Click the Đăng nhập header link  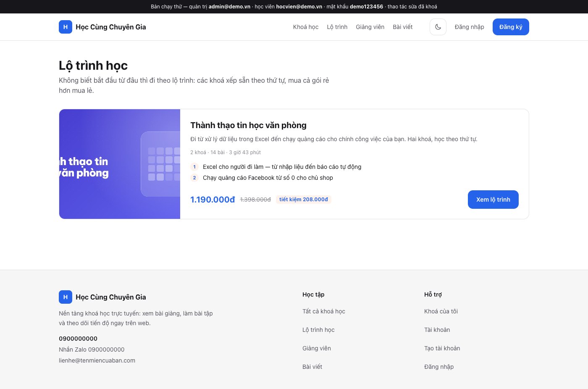click(470, 27)
